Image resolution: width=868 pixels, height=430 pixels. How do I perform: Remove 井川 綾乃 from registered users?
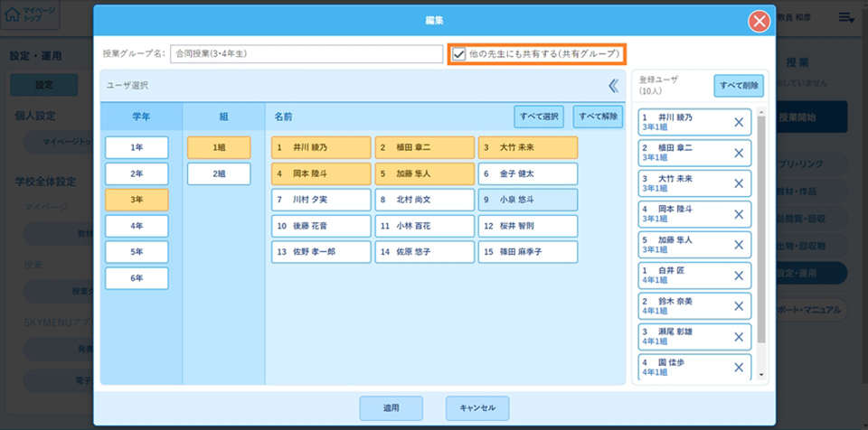[738, 123]
